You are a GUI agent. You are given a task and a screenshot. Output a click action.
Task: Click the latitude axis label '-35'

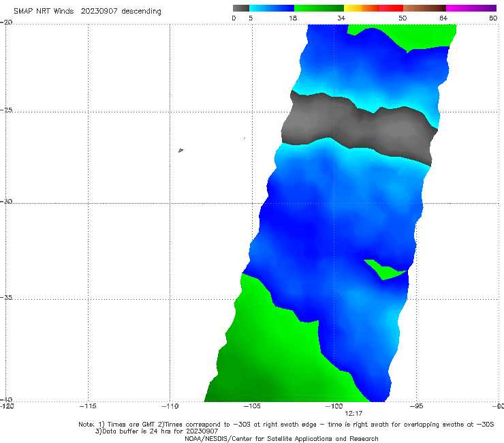[x=6, y=297]
